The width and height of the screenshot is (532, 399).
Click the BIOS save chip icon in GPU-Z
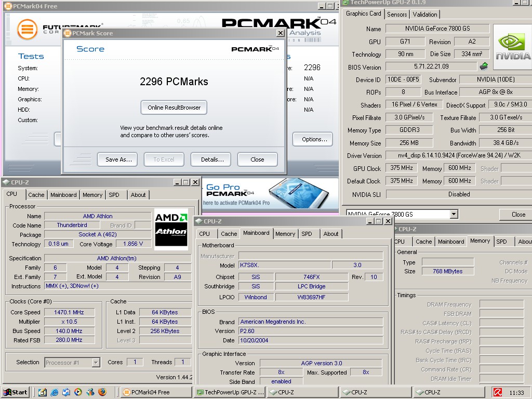(x=484, y=66)
